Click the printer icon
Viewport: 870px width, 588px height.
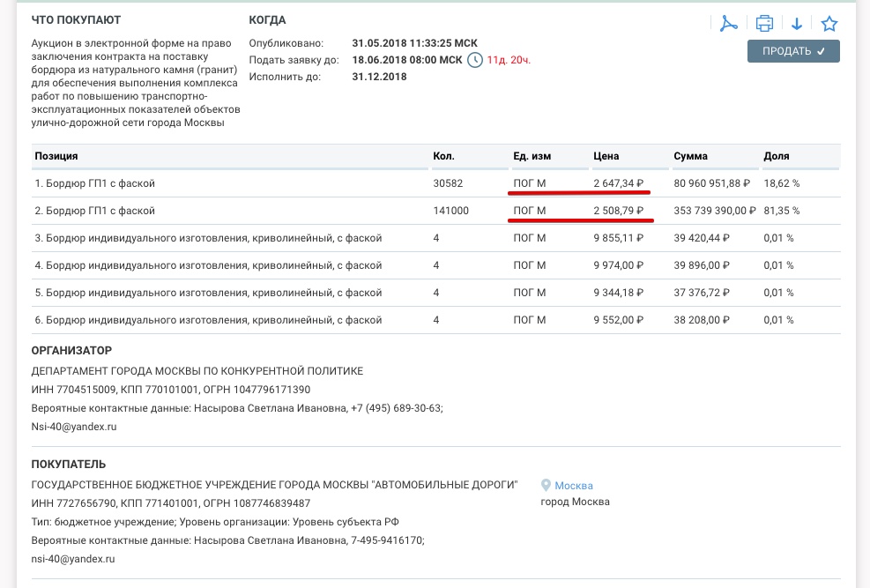pos(764,24)
